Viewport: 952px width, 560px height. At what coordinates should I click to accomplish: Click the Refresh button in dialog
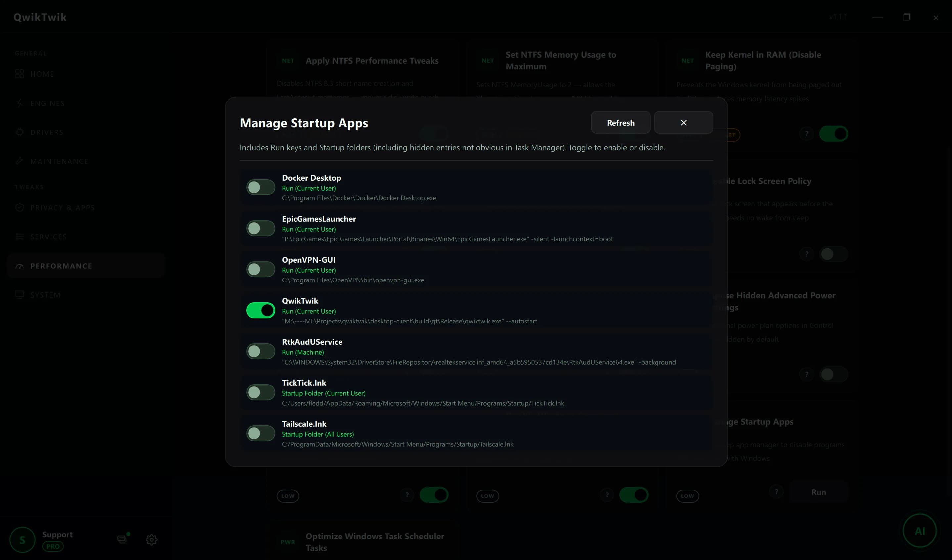tap(620, 122)
